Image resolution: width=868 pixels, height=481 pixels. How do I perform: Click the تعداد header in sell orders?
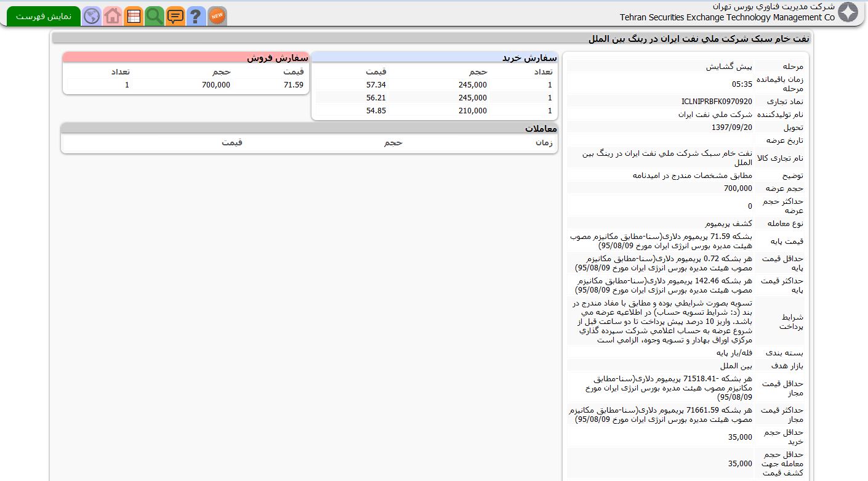120,71
